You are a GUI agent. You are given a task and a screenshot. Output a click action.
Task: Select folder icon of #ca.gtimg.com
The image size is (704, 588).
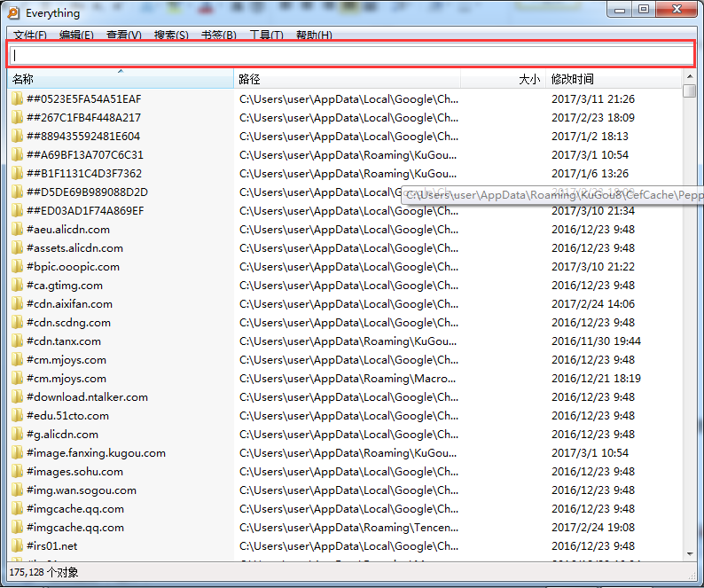(17, 286)
